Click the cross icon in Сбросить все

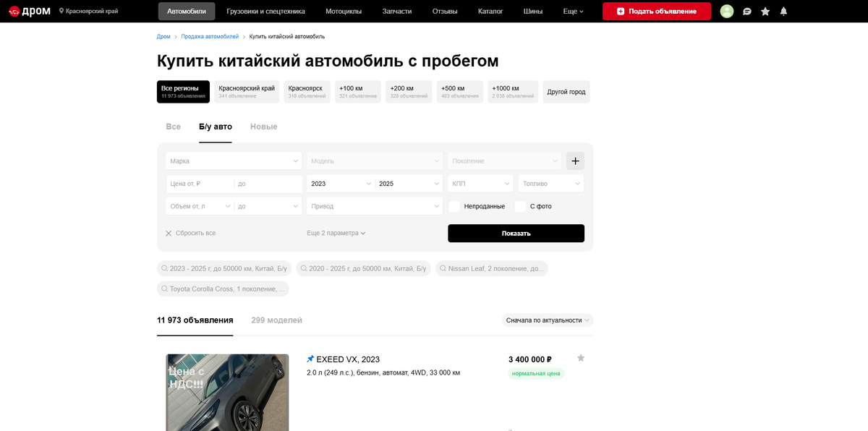point(169,233)
